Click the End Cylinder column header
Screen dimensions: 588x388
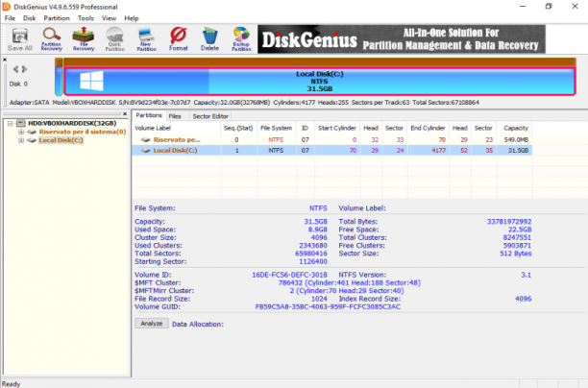pyautogui.click(x=428, y=128)
